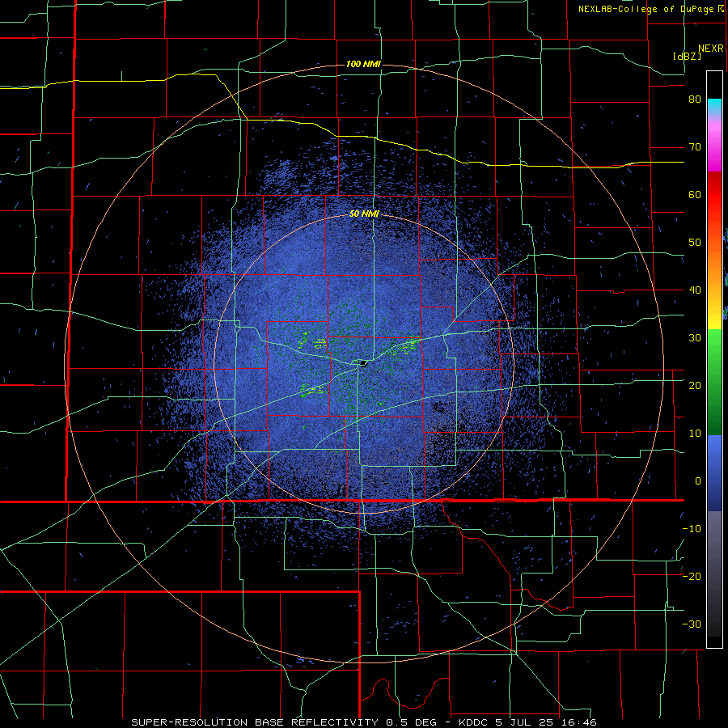Click the 50 NMI range ring label
The width and height of the screenshot is (728, 728).
pos(364,214)
